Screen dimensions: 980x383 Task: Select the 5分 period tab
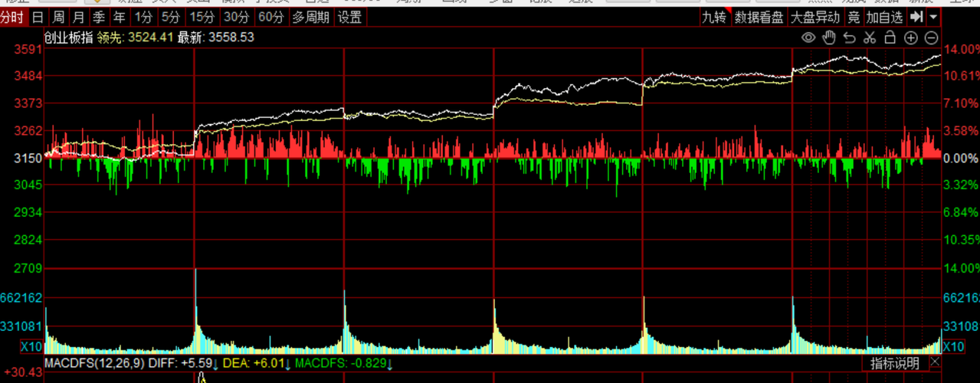tap(172, 17)
